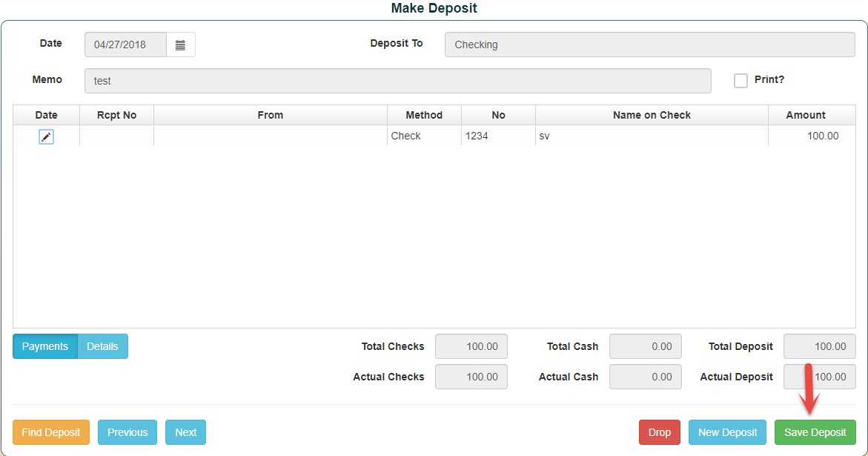This screenshot has height=456, width=868.
Task: Go to the Next deposit
Action: point(185,432)
